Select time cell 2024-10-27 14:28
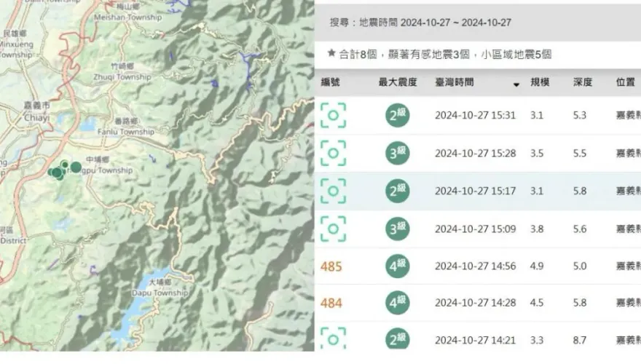 (x=476, y=303)
